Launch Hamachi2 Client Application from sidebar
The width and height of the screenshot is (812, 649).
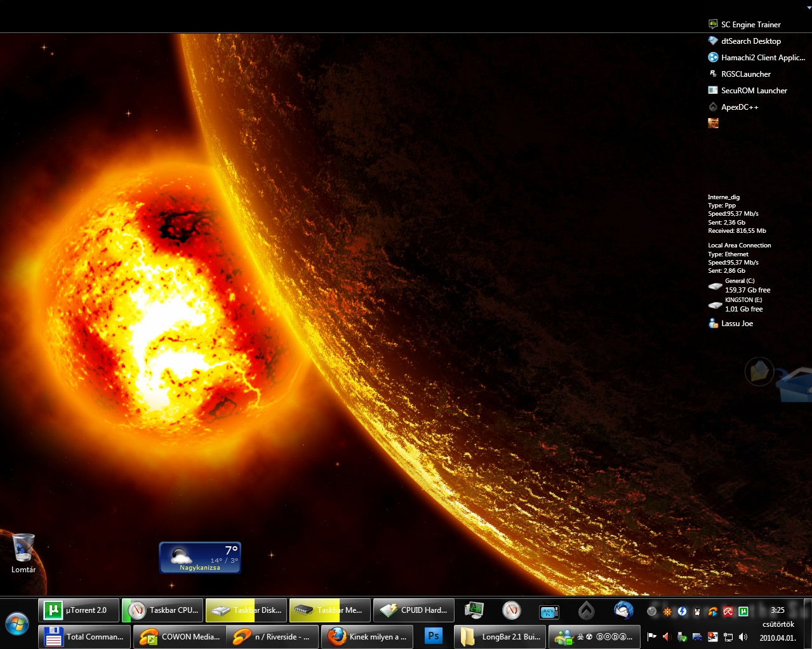pyautogui.click(x=757, y=58)
